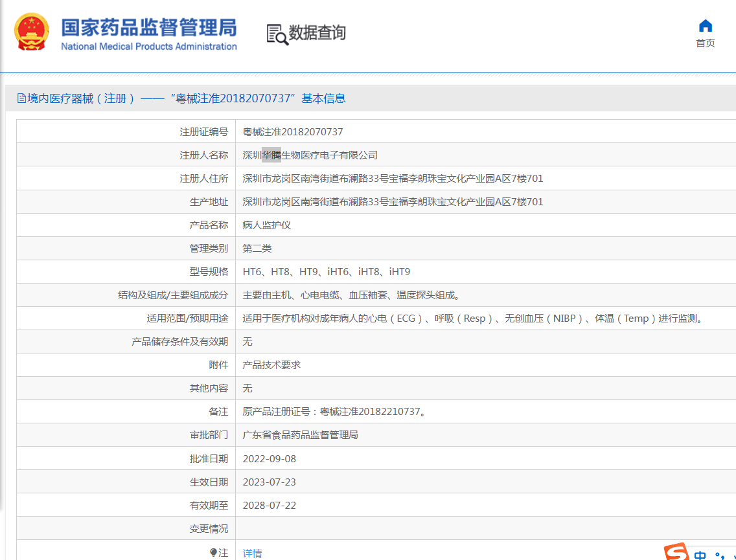Click management category 第二类
This screenshot has height=560, width=736.
(257, 248)
